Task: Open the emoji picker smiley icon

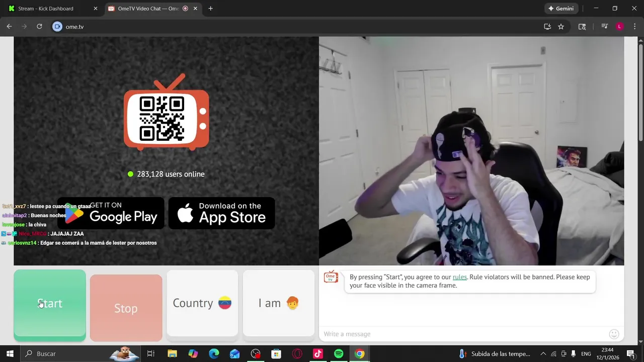Action: click(614, 334)
